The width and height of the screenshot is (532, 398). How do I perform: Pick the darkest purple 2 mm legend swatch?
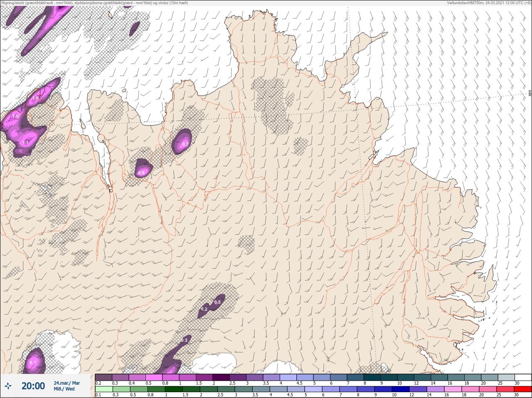click(x=221, y=377)
